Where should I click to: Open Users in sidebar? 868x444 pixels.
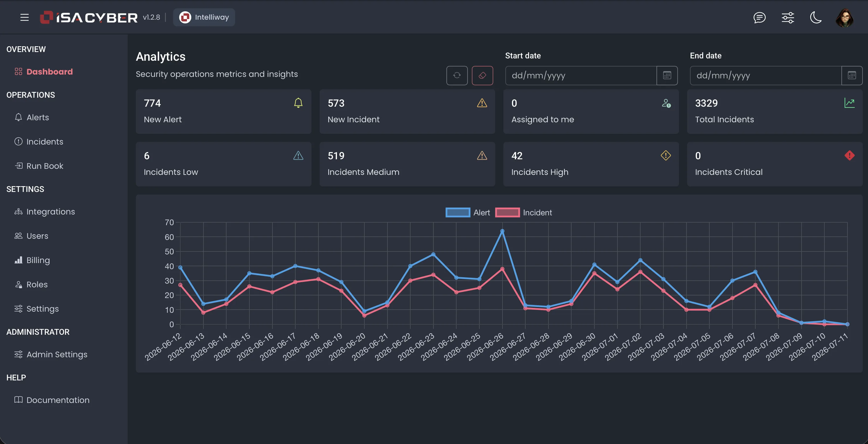tap(31, 236)
